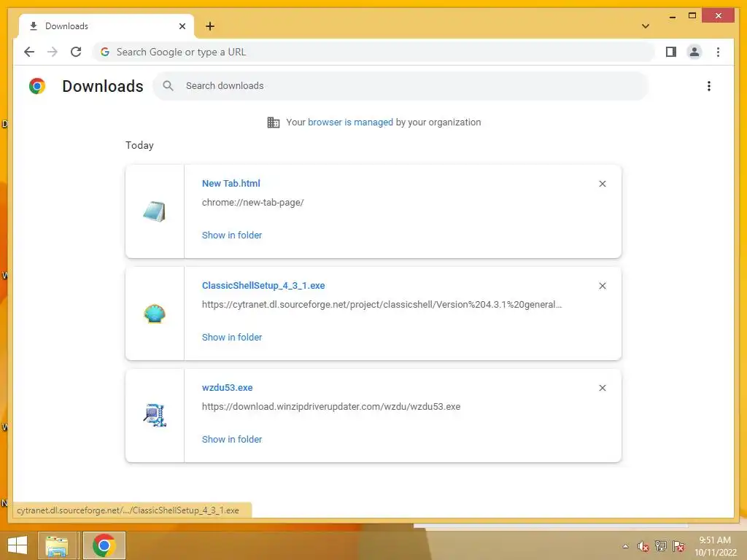Open File Explorer from taskbar

coord(56,545)
